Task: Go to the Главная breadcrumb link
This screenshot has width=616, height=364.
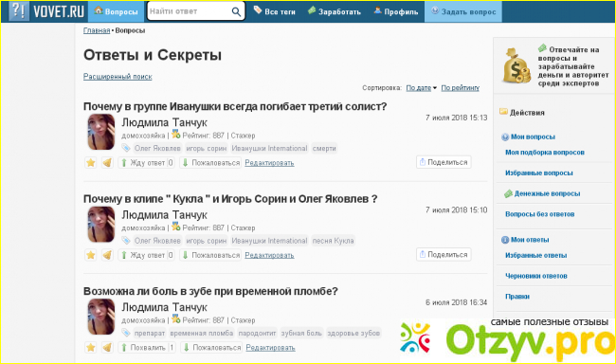Action: click(x=97, y=30)
